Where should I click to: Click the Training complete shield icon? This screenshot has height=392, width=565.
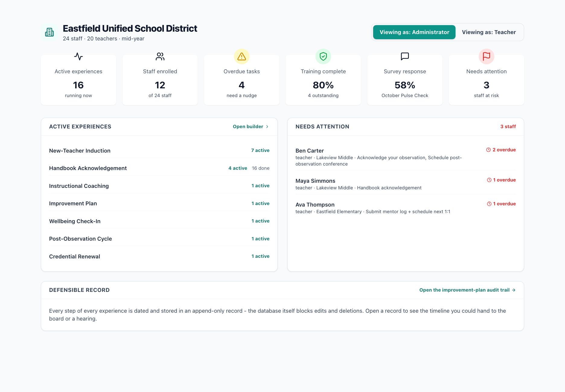click(323, 56)
